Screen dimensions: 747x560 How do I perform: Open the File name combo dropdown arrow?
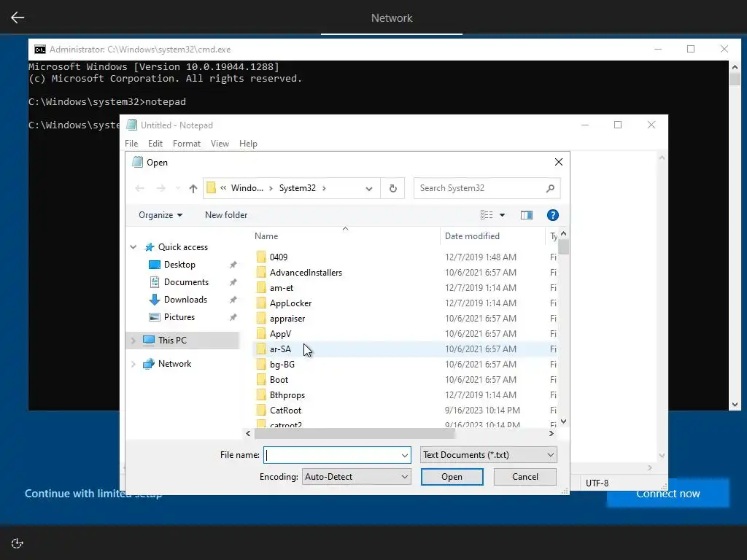(404, 455)
